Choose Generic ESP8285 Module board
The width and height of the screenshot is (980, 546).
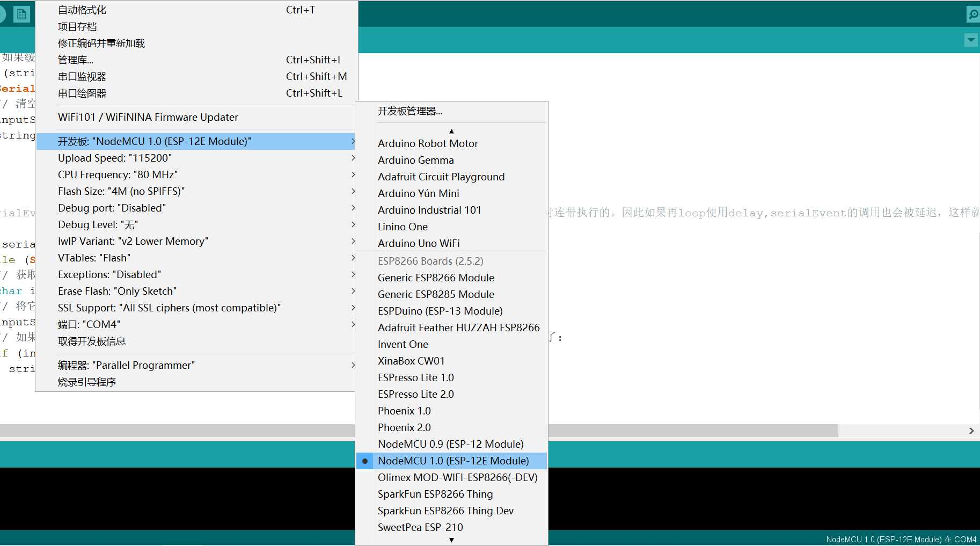451,294
